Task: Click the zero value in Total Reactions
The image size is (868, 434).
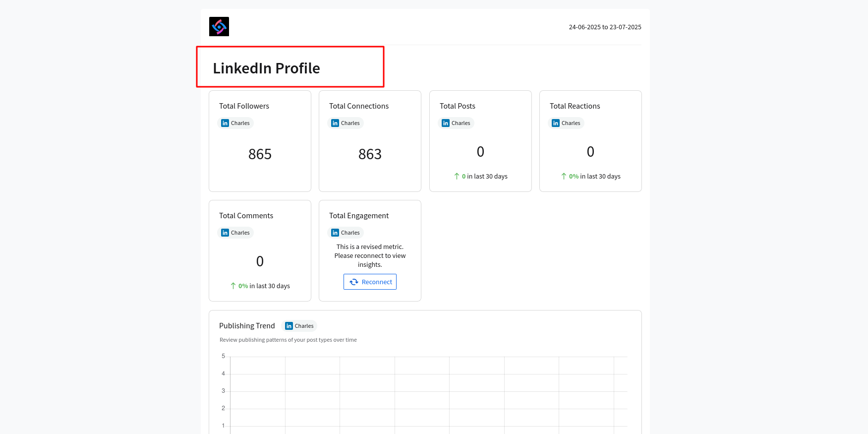Action: (x=590, y=152)
